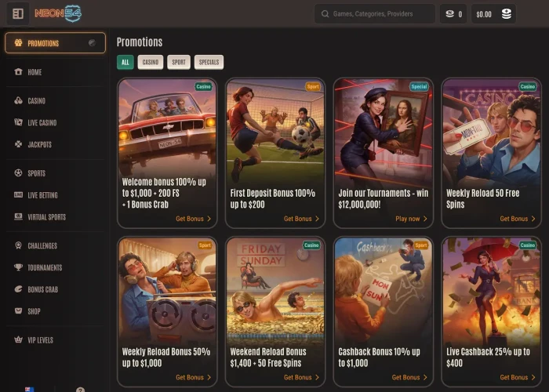
Task: Open the language flag selector
Action: [x=29, y=389]
